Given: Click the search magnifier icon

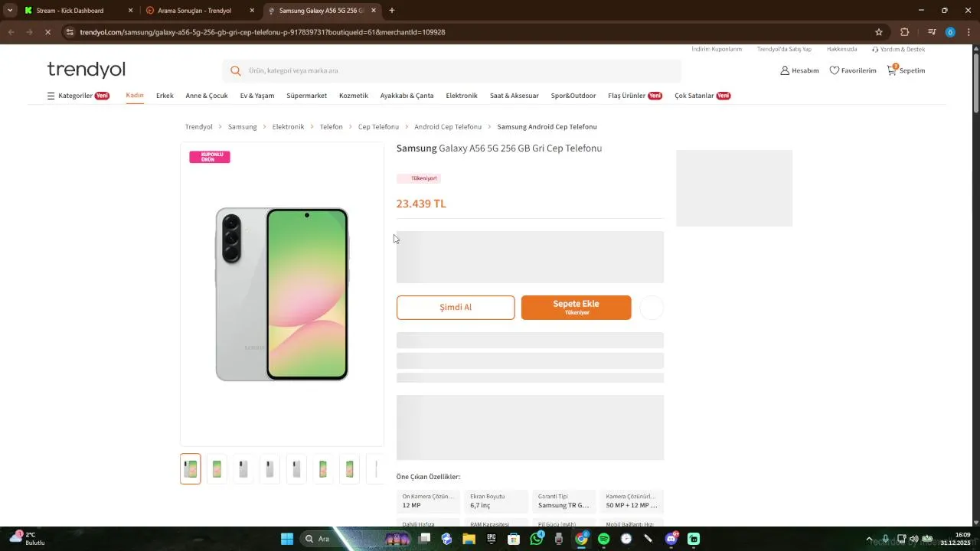Looking at the screenshot, I should [236, 70].
